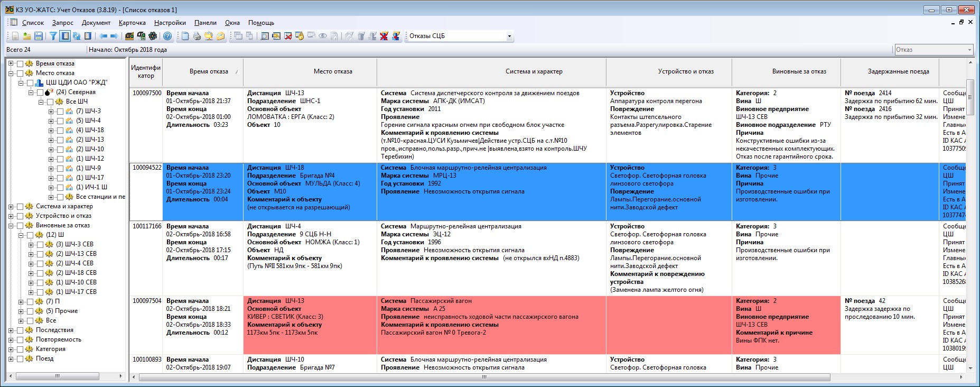980x387 pixels.
Task: Click the Место отказа column header
Action: pyautogui.click(x=310, y=71)
